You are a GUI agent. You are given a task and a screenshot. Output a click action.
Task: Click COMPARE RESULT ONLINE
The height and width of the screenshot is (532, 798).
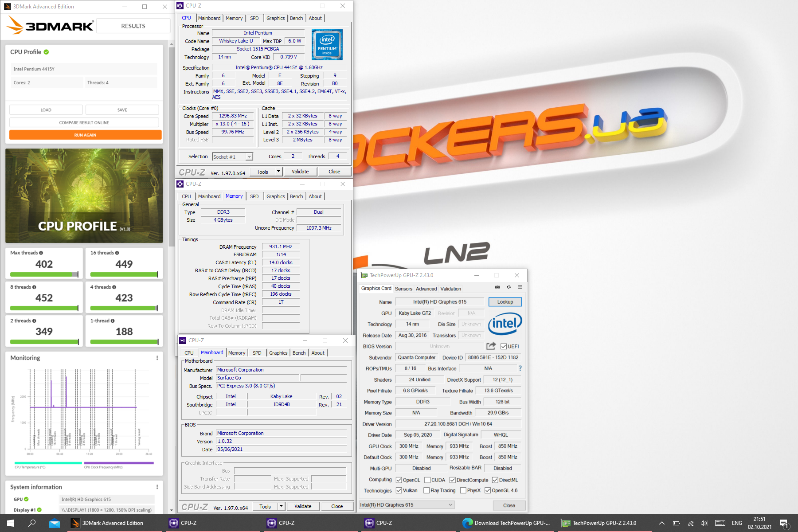(84, 122)
